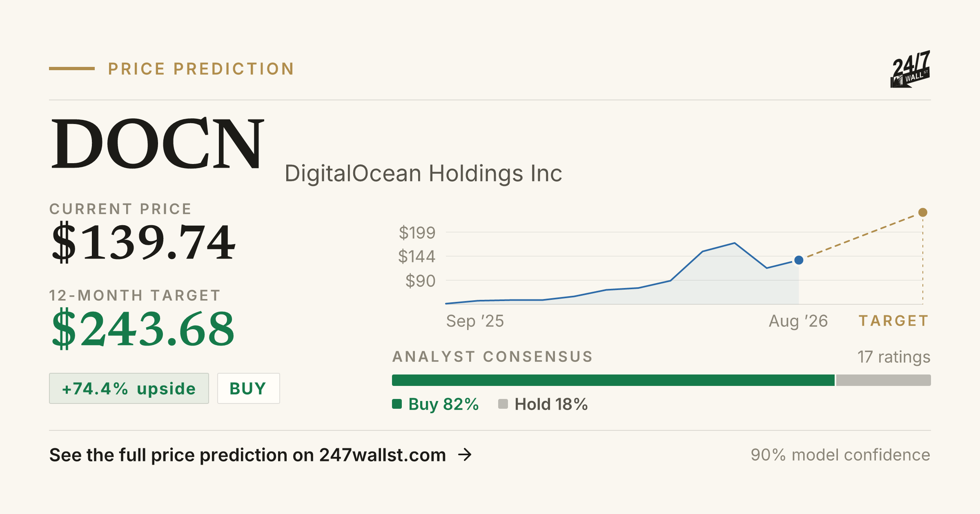Click the DigitalOcean Holdings Inc name
The image size is (980, 514).
pyautogui.click(x=423, y=173)
